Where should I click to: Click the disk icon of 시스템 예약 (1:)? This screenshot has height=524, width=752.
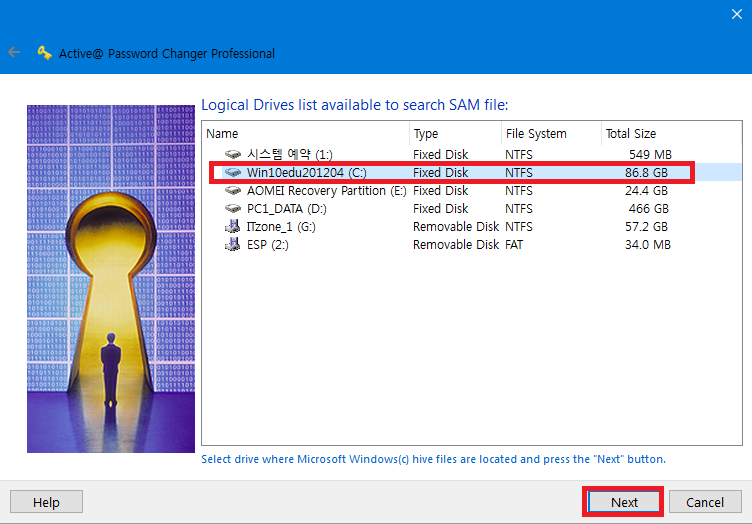(x=233, y=154)
